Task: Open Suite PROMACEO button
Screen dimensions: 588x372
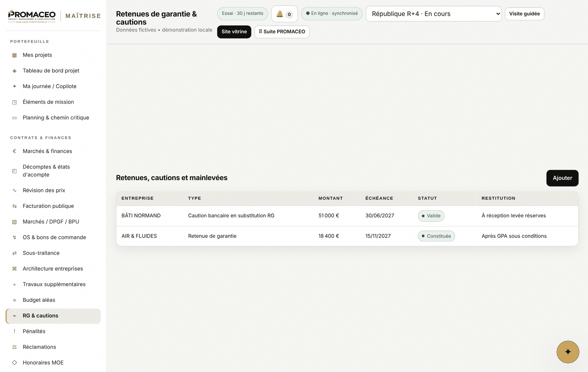Action: (x=282, y=32)
